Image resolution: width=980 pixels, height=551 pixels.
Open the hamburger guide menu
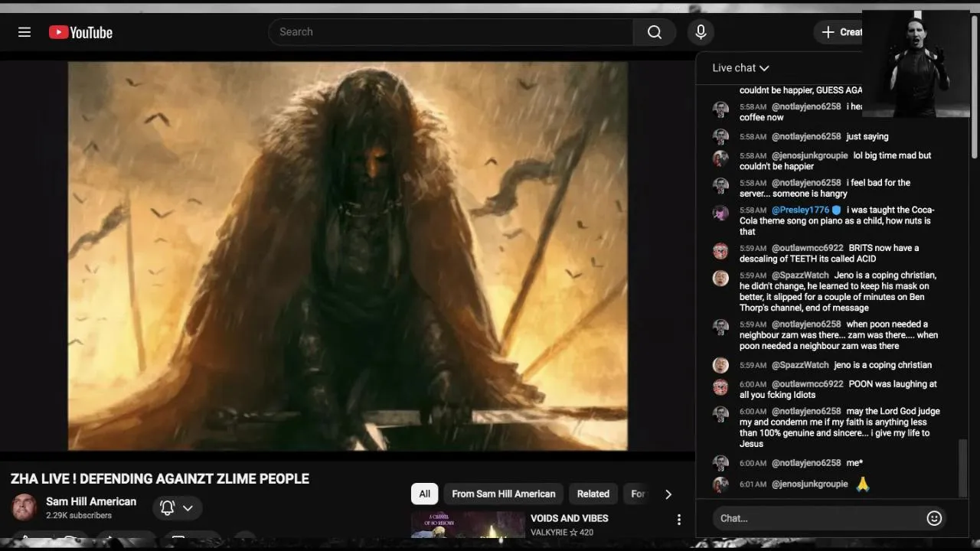[24, 32]
